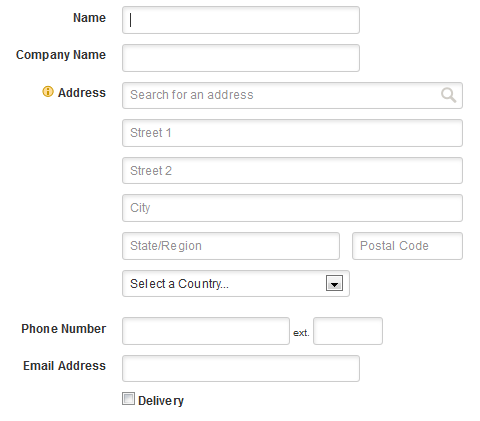Click the Postal Code field
Screen dimensions: 480x421
point(407,246)
